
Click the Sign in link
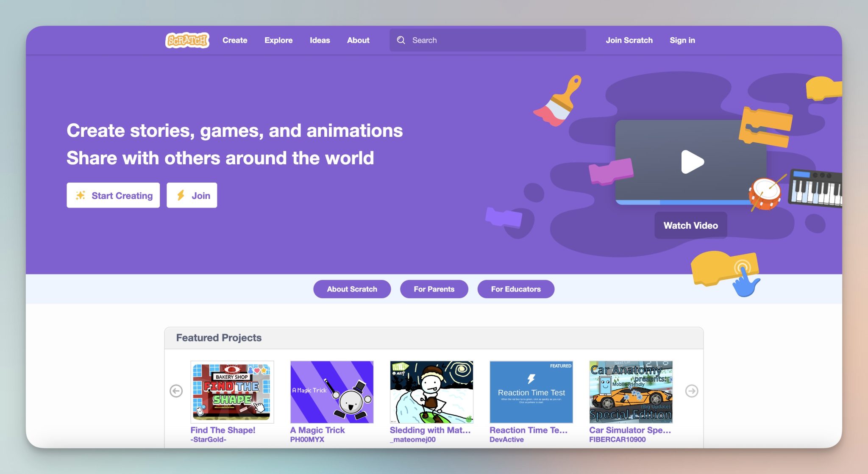tap(682, 40)
